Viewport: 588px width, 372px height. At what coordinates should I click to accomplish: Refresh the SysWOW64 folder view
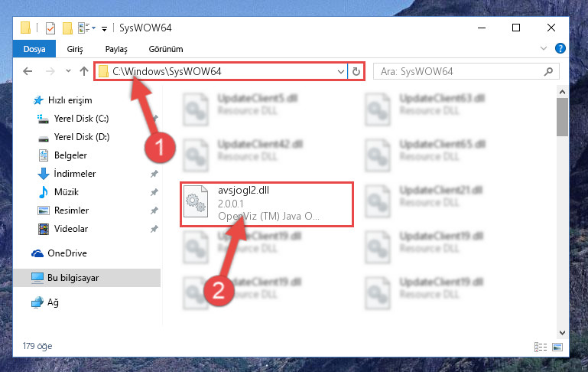pos(356,71)
